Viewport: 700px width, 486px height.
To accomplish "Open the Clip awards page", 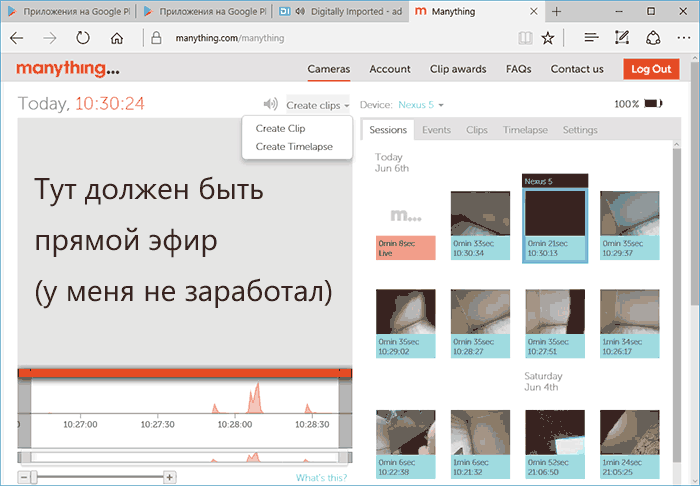I will [458, 69].
